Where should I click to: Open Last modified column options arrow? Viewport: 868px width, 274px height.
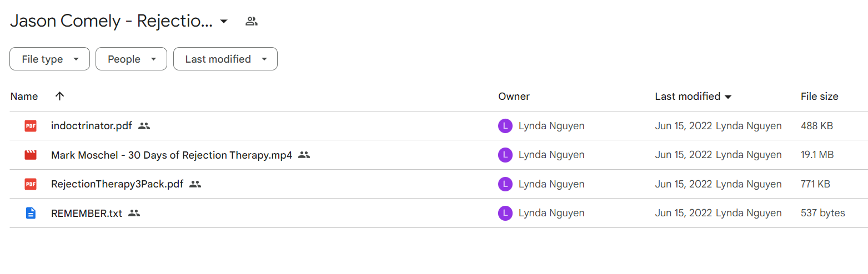(728, 97)
